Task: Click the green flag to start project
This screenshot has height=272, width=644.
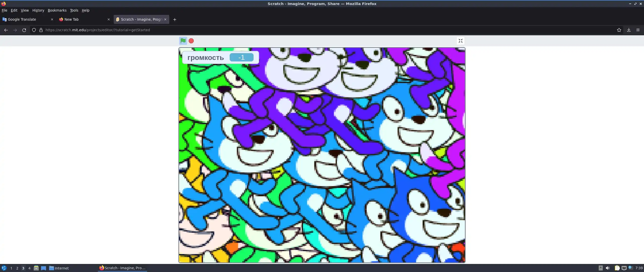Action: (183, 41)
